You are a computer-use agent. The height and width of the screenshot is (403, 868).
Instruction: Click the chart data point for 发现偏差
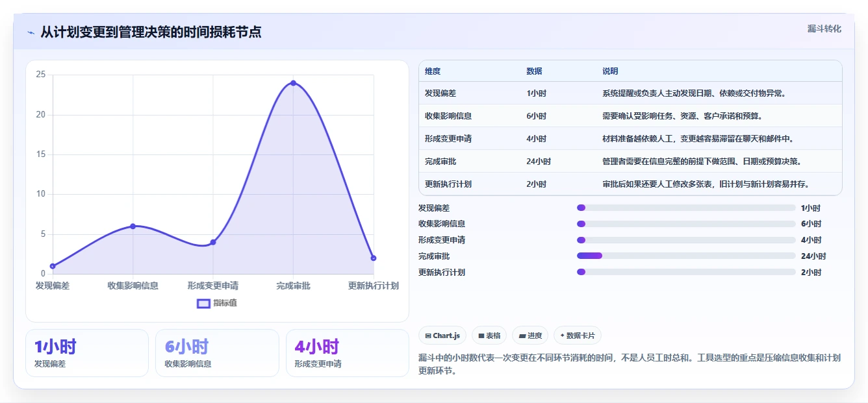(53, 266)
